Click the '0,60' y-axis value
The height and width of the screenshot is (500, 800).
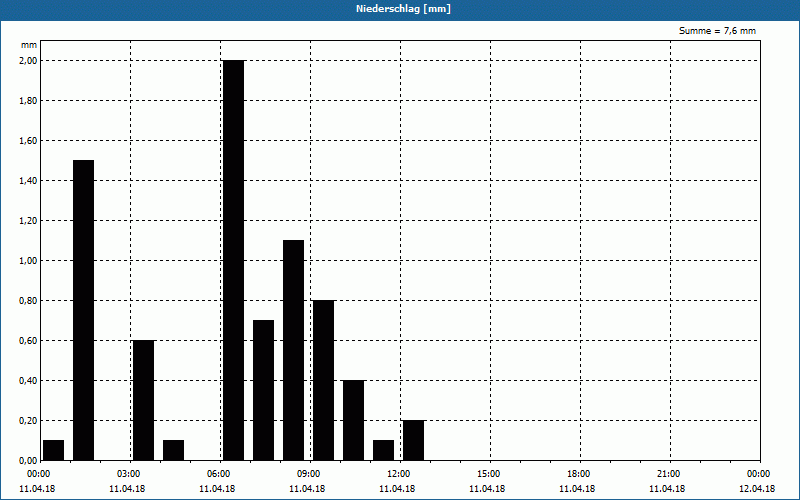[29, 340]
